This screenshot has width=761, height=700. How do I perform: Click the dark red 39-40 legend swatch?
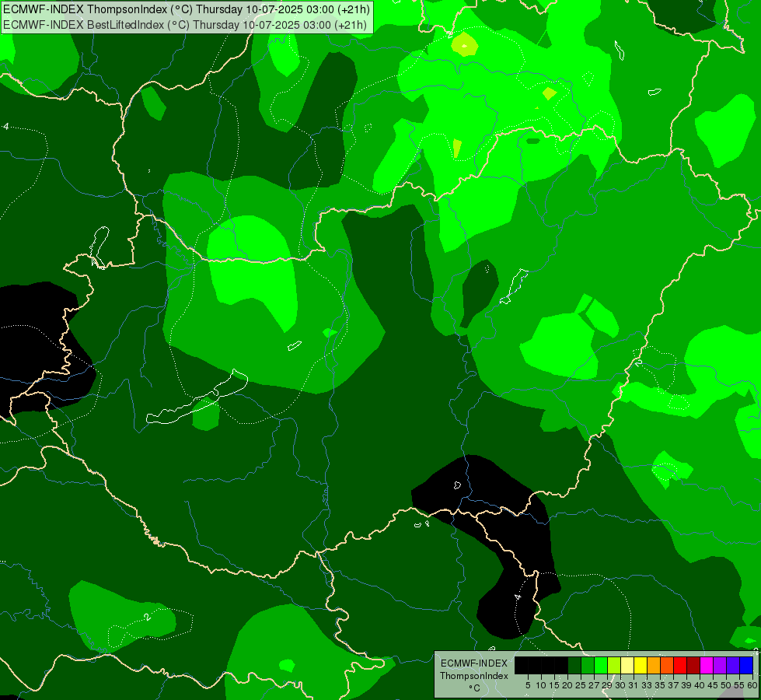[693, 665]
